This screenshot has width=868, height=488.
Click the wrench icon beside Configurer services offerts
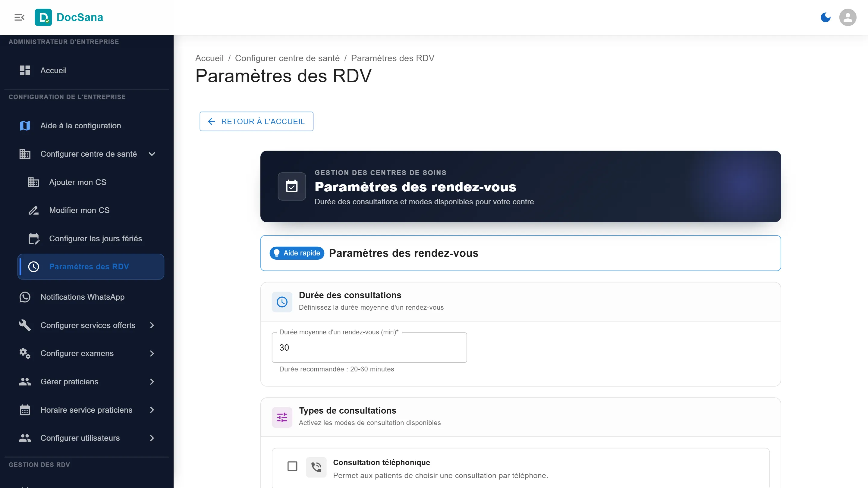(25, 325)
